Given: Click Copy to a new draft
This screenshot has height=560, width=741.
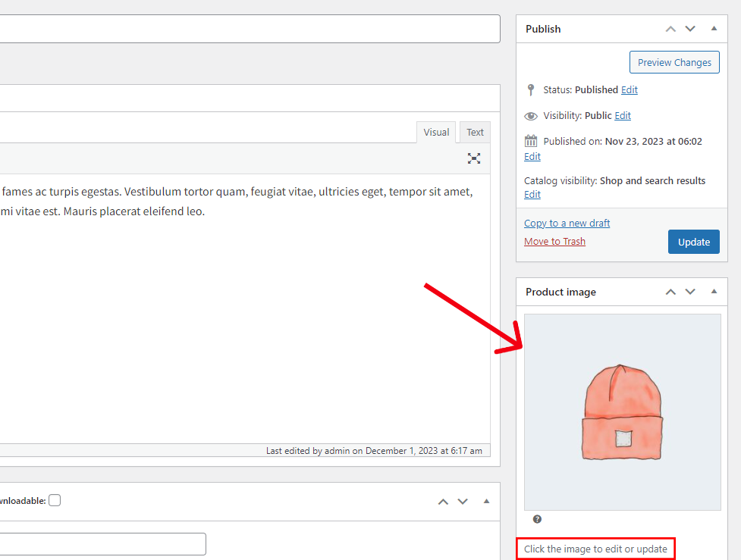Looking at the screenshot, I should click(567, 223).
